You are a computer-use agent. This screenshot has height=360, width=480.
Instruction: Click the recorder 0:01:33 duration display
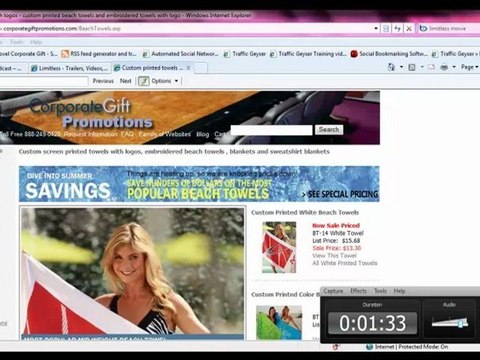tap(372, 323)
